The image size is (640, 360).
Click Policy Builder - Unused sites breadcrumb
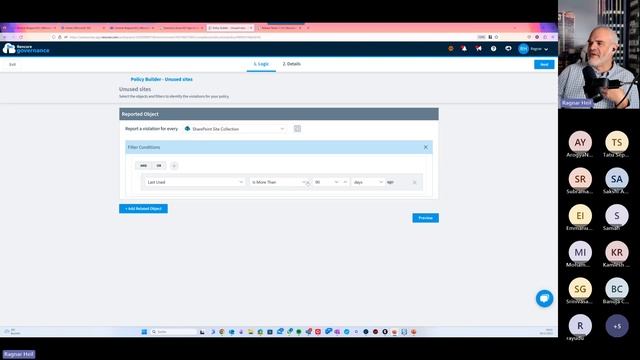tap(162, 79)
